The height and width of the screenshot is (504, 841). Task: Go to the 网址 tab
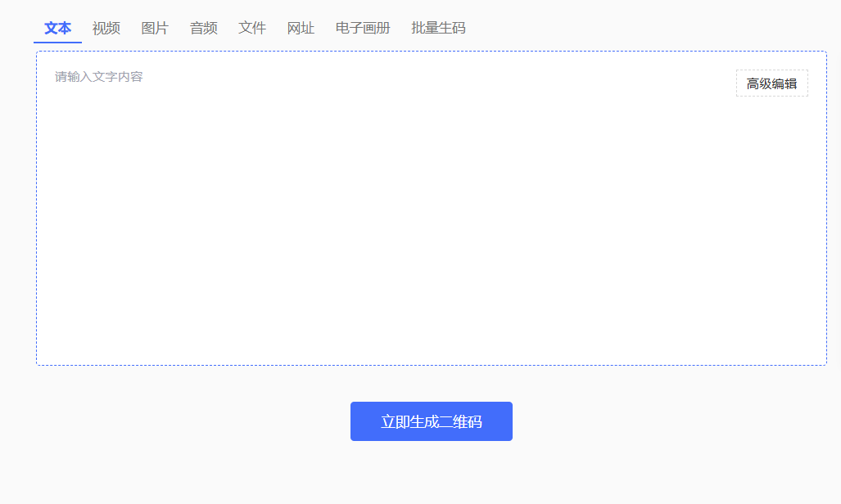pyautogui.click(x=301, y=28)
